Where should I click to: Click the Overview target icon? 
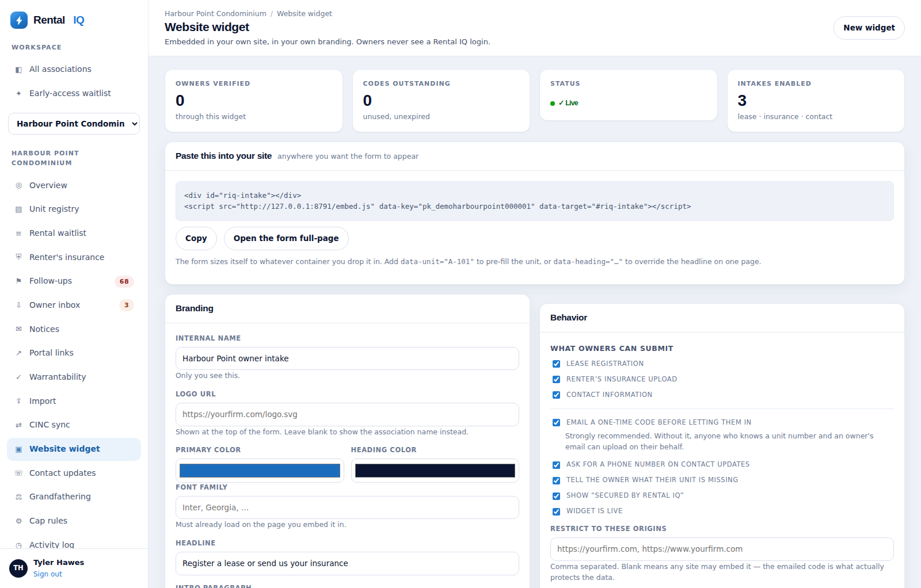[18, 185]
